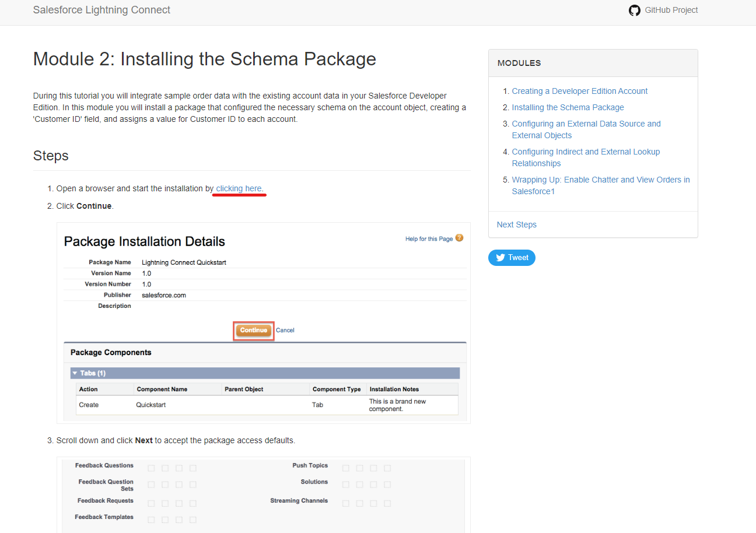
Task: Go to Creating a Developer Edition Account
Action: point(580,91)
